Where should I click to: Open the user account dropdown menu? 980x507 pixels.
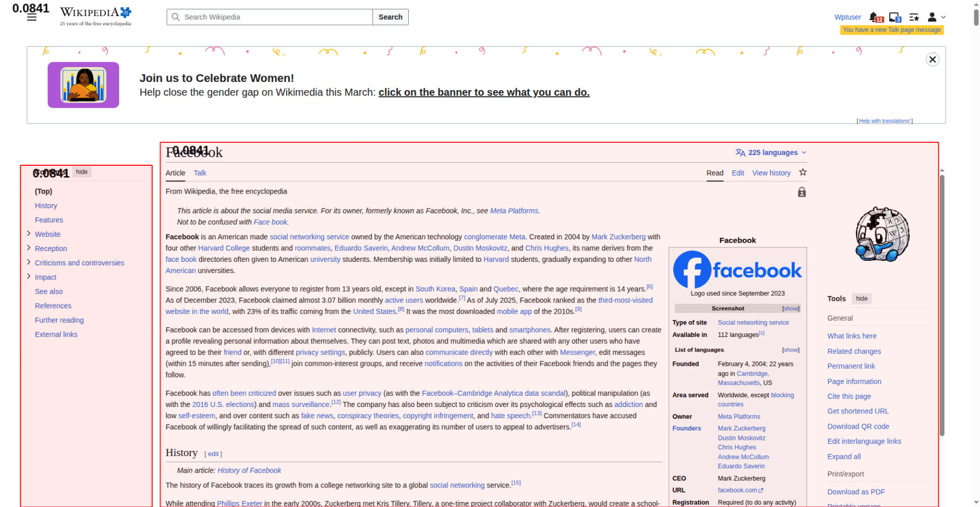pos(936,17)
